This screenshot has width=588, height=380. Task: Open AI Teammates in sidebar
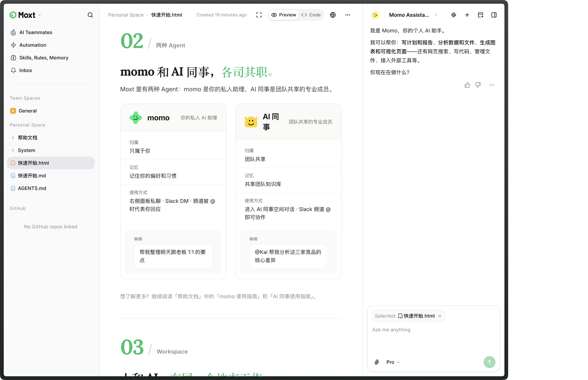point(36,32)
